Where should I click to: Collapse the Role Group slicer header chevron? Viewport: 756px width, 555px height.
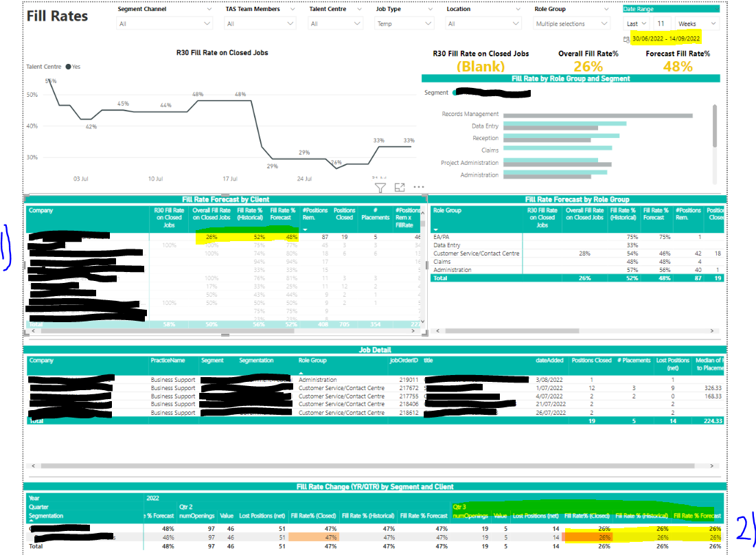(606, 9)
